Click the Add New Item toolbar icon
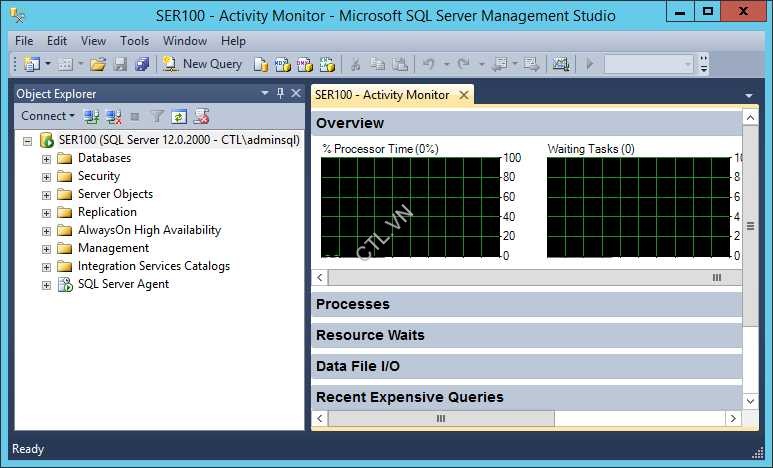 tap(65, 64)
